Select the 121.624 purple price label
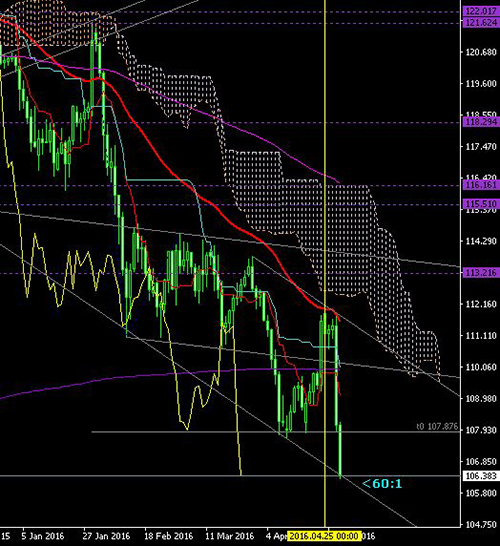500x546 pixels. coord(481,23)
